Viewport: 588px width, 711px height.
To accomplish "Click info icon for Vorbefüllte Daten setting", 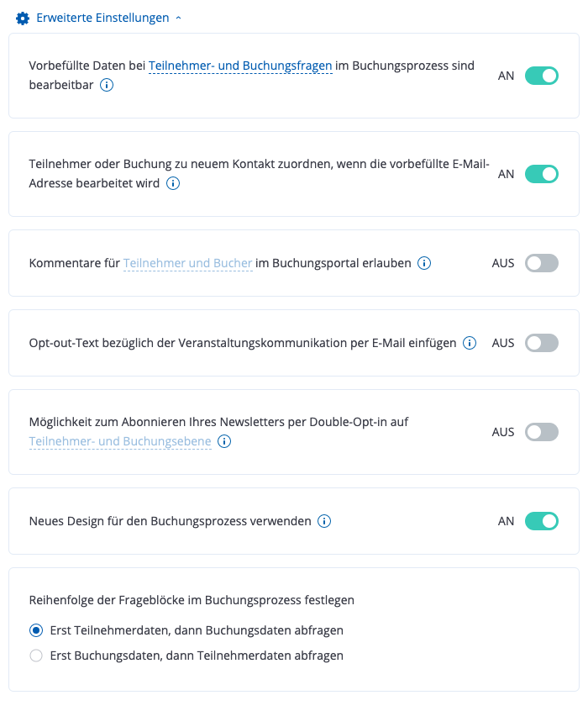I will click(x=108, y=85).
